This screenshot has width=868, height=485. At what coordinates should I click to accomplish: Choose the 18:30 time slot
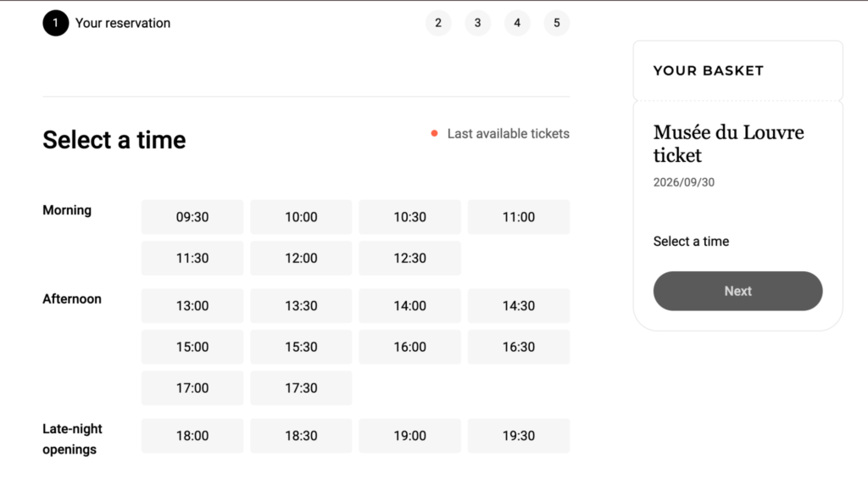[301, 436]
